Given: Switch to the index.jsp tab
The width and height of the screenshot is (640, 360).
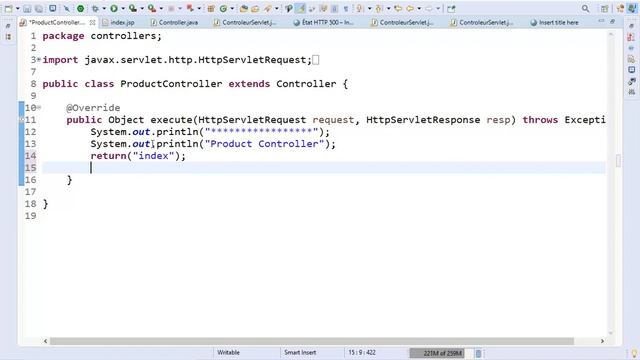Looking at the screenshot, I should click(118, 22).
